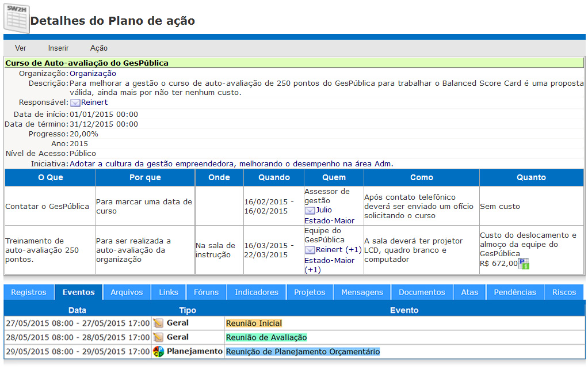Open the Reinert link under Responsável
The image size is (588, 373).
[x=94, y=102]
